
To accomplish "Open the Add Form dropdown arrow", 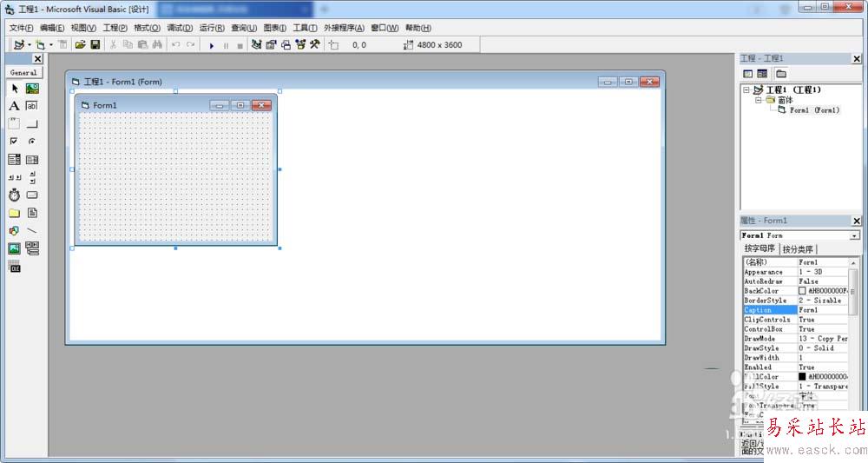I will pyautogui.click(x=51, y=45).
